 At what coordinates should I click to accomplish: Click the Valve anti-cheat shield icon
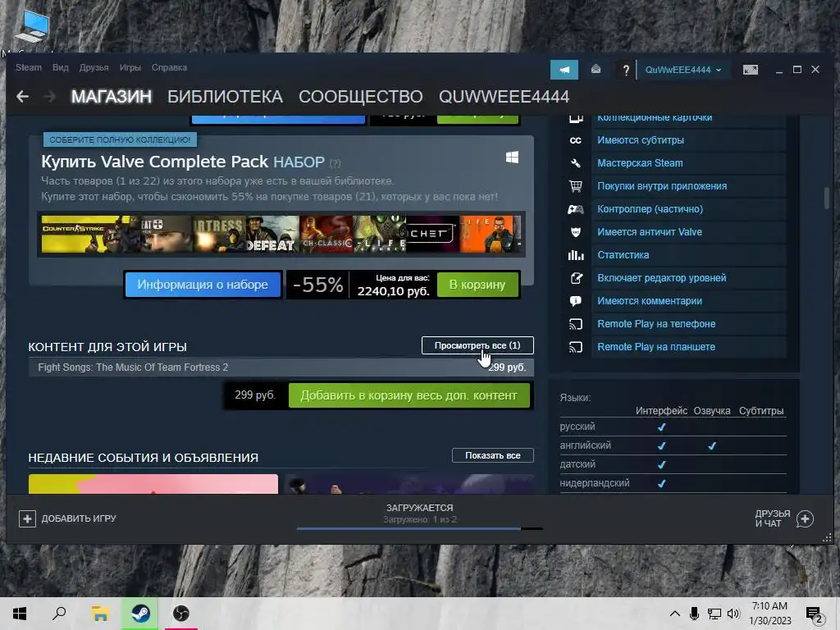pos(575,232)
